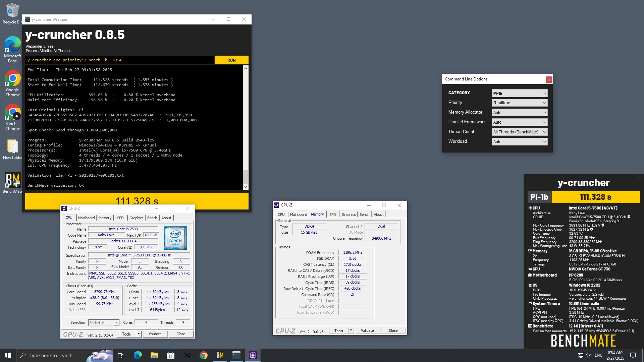Image resolution: width=644 pixels, height=362 pixels.
Task: Open the Workload dropdown
Action: click(x=520, y=142)
